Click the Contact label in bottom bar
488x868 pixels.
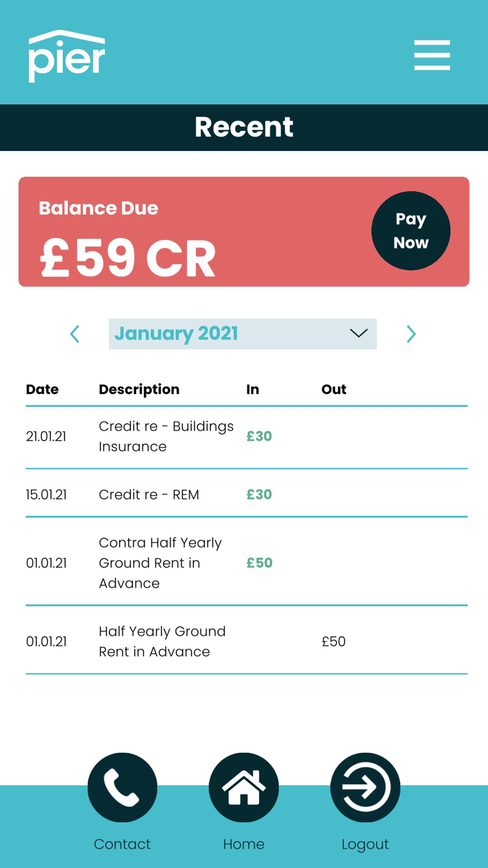pyautogui.click(x=122, y=844)
